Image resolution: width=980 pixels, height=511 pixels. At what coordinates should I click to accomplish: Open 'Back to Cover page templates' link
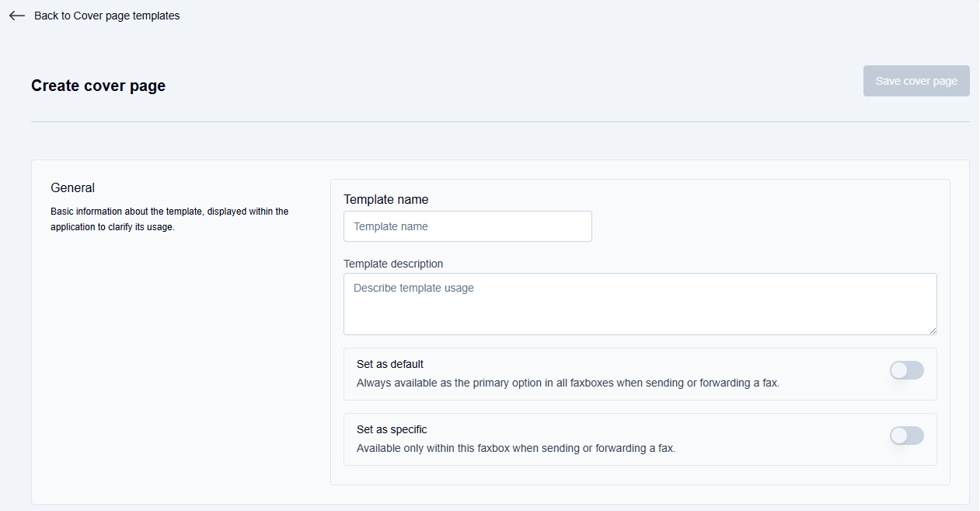[106, 16]
